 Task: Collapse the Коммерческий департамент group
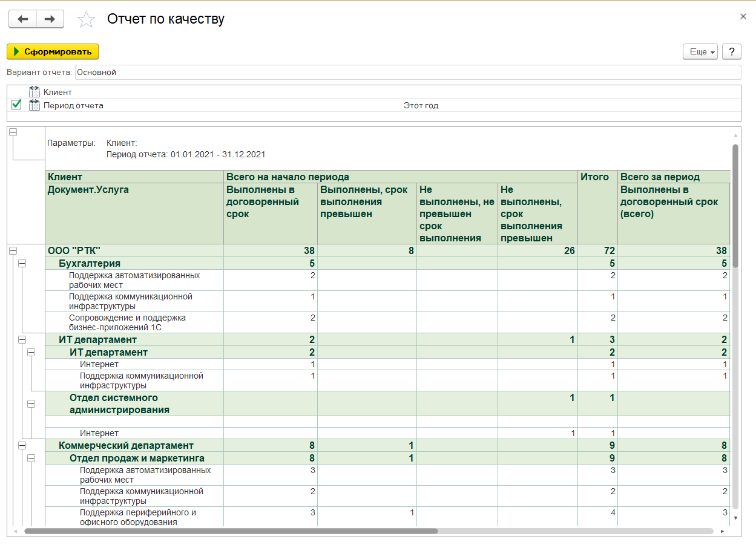(x=22, y=446)
